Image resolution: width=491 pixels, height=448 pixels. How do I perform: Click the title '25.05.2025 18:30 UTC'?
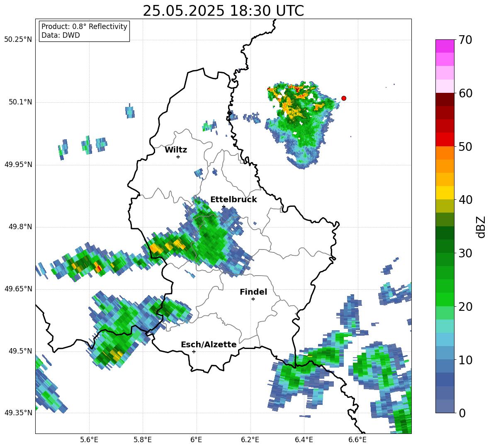click(223, 11)
